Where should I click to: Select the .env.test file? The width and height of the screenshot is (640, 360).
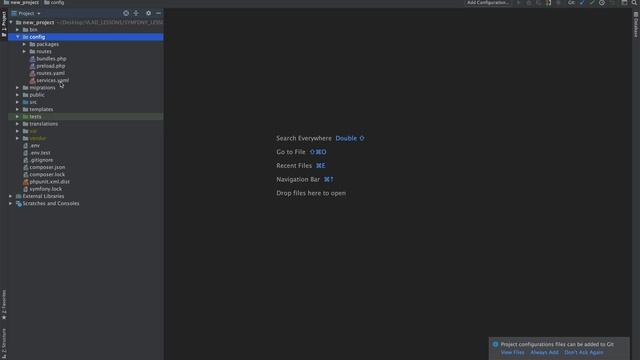pyautogui.click(x=40, y=153)
